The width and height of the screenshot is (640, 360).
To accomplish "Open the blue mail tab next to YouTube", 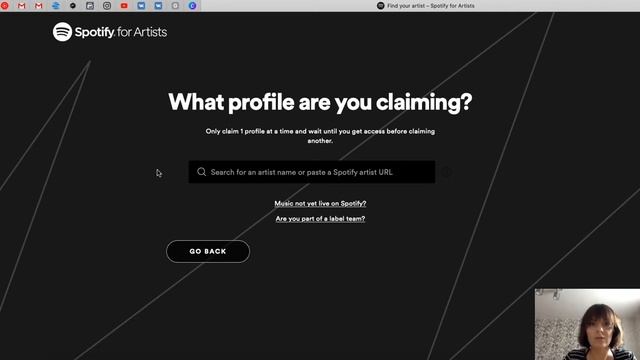I will click(x=141, y=6).
